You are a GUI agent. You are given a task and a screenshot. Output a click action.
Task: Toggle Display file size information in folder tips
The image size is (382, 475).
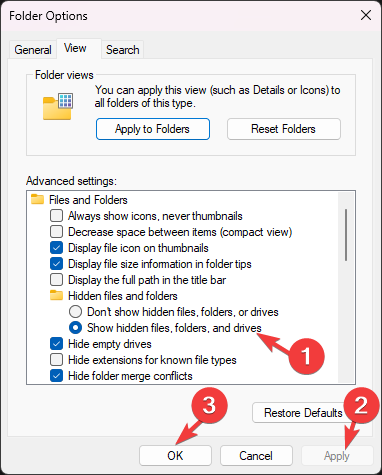pyautogui.click(x=56, y=264)
